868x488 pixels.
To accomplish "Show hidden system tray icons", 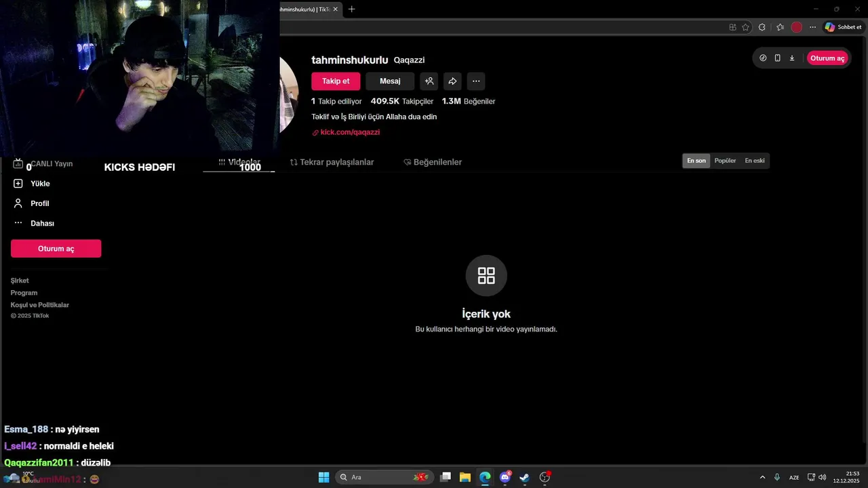I will (x=762, y=477).
